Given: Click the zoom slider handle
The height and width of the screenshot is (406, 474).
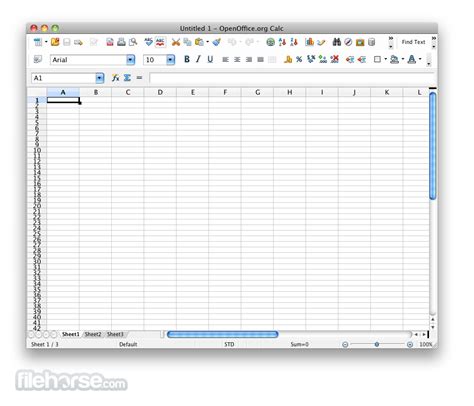Looking at the screenshot, I should pyautogui.click(x=377, y=344).
